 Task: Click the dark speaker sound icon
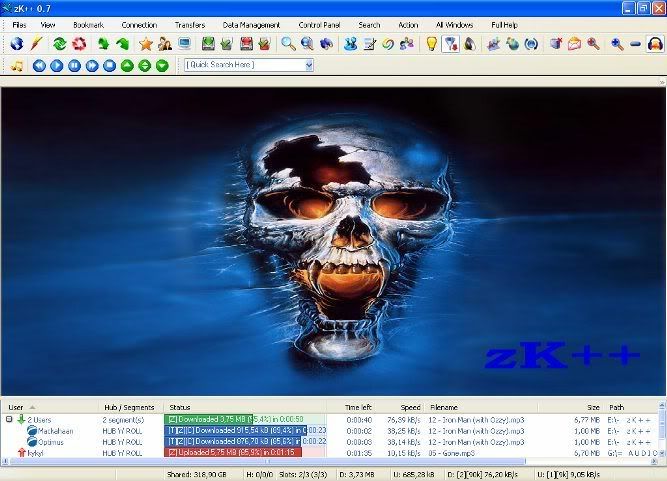[x=470, y=44]
